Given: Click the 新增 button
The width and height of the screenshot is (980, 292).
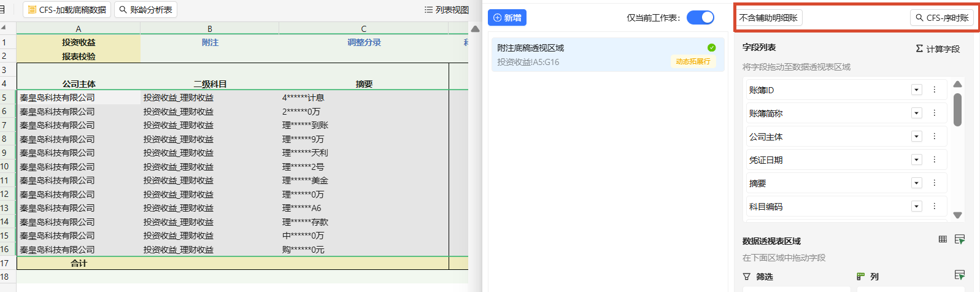Looking at the screenshot, I should 507,18.
